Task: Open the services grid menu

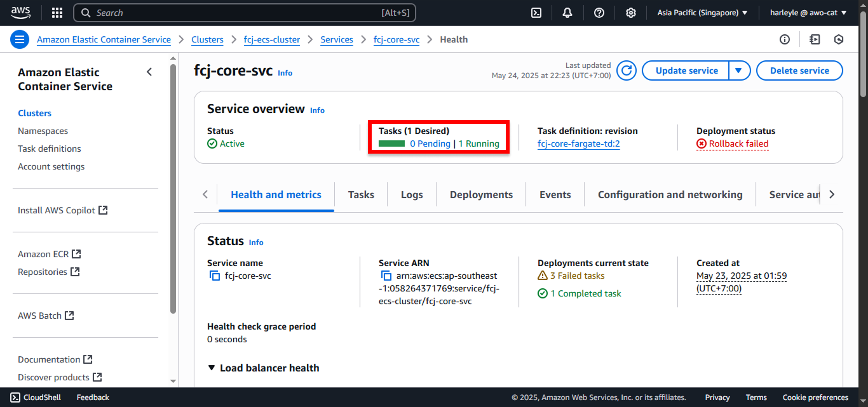Action: pos(57,13)
